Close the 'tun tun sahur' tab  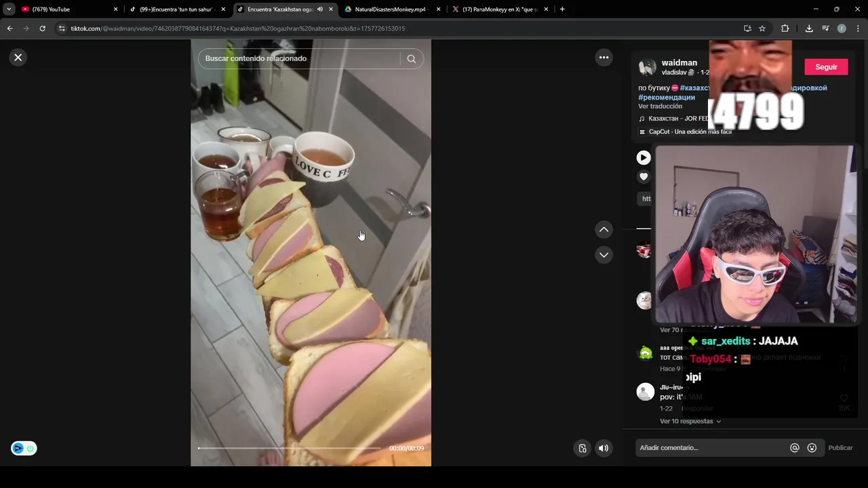click(x=223, y=9)
